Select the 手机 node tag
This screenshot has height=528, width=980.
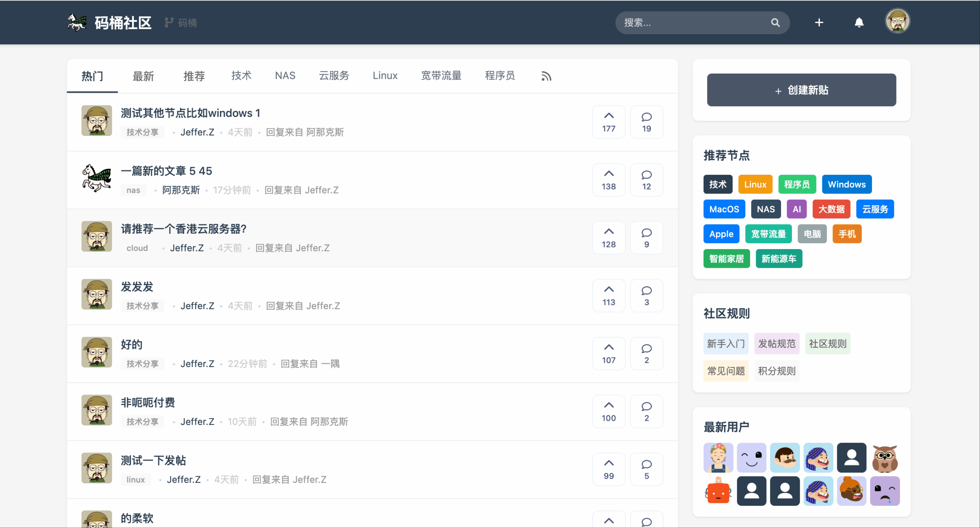coord(847,234)
